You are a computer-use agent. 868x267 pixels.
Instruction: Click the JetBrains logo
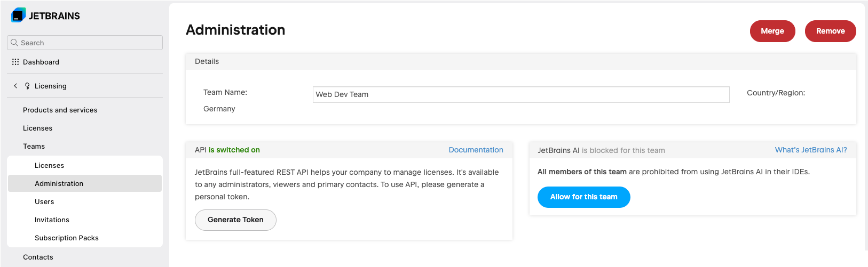(45, 15)
